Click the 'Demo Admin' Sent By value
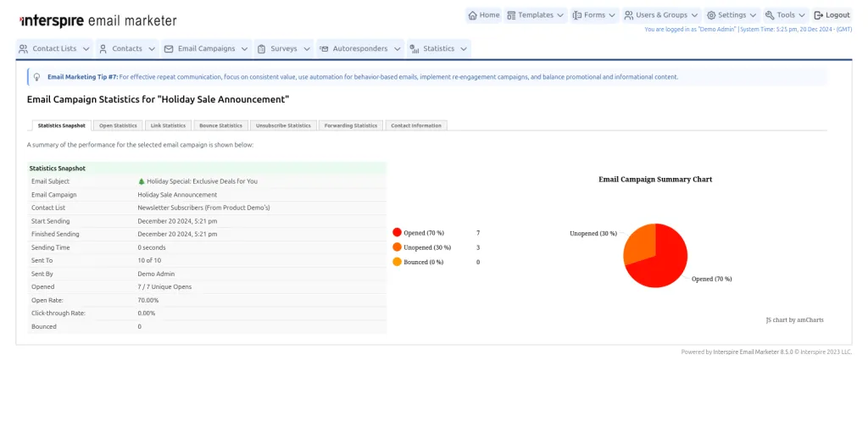This screenshot has width=868, height=427. 156,274
